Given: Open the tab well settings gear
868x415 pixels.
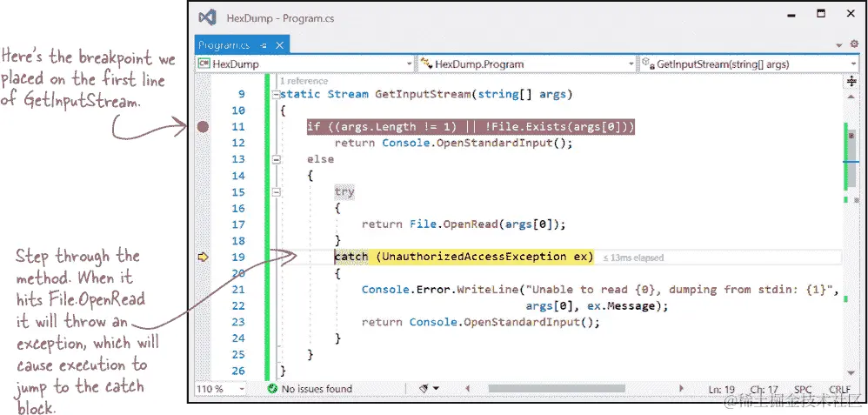Looking at the screenshot, I should pyautogui.click(x=854, y=44).
